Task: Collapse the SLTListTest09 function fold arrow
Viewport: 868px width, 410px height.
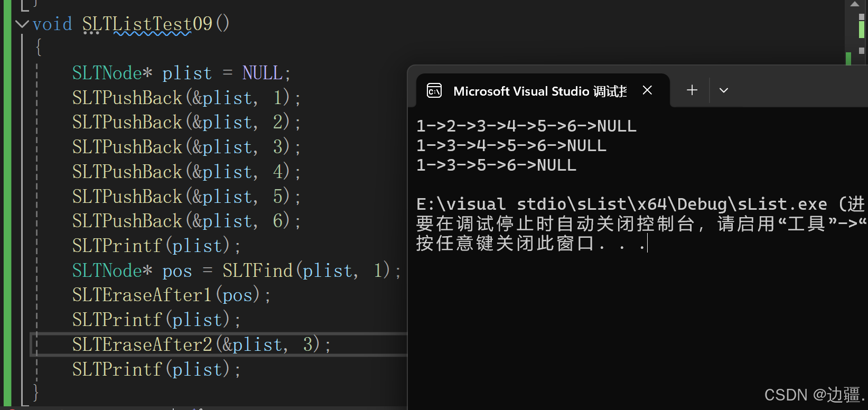Action: tap(22, 24)
